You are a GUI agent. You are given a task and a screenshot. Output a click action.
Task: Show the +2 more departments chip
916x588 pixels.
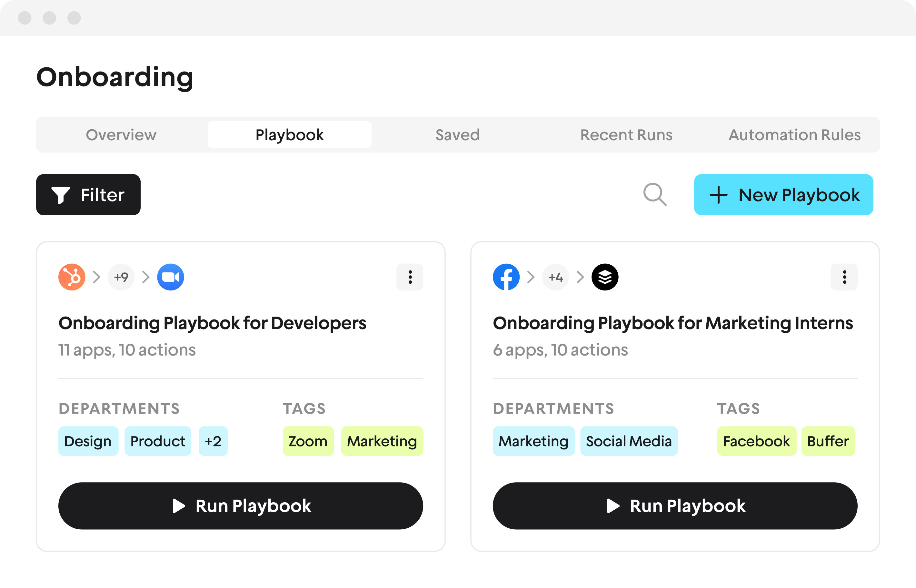[x=213, y=441]
